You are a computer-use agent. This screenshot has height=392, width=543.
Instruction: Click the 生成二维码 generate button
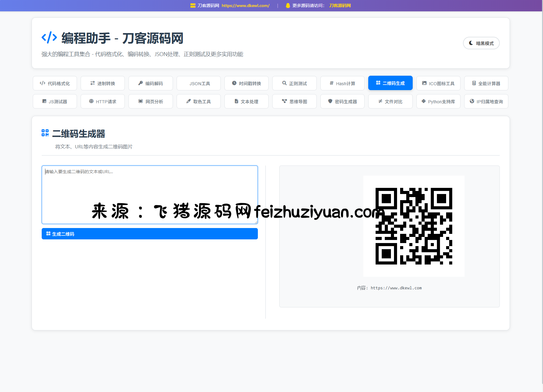pos(150,234)
